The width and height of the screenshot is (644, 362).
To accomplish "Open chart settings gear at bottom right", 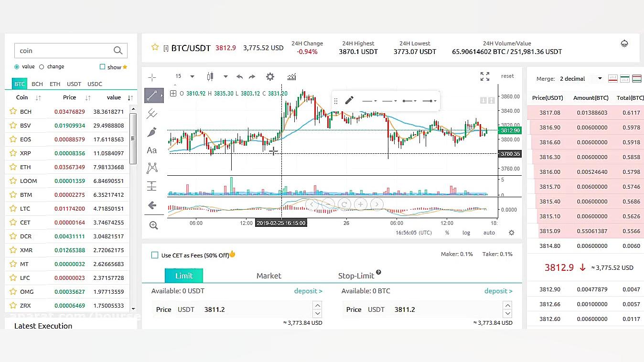I will (512, 233).
